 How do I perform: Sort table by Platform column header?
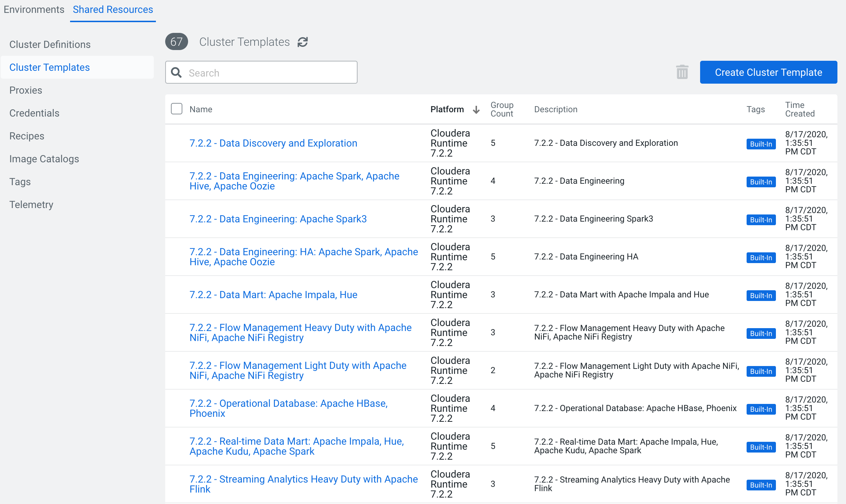pos(447,109)
